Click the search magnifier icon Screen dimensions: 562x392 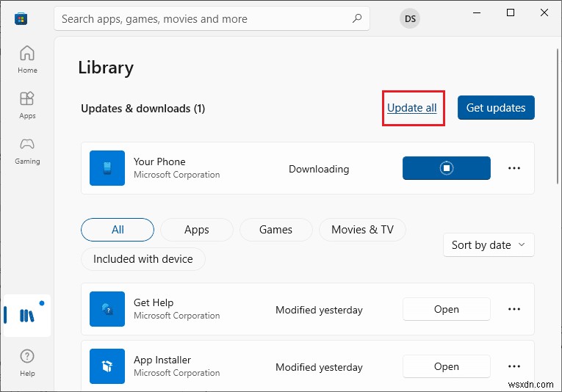[357, 18]
